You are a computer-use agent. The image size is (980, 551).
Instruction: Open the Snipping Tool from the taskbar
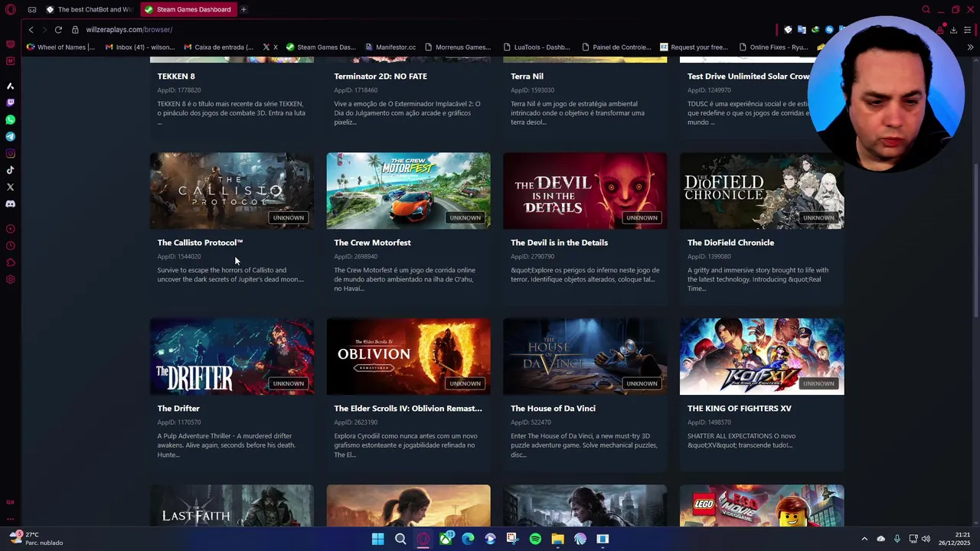[512, 539]
